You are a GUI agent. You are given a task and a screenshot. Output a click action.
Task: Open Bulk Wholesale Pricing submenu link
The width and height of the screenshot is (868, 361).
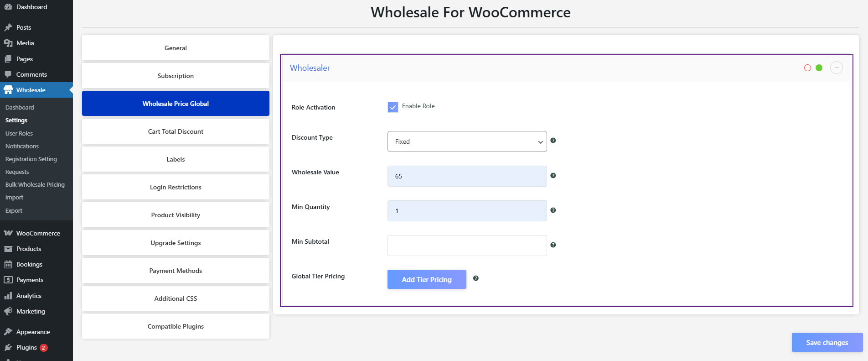click(x=35, y=184)
